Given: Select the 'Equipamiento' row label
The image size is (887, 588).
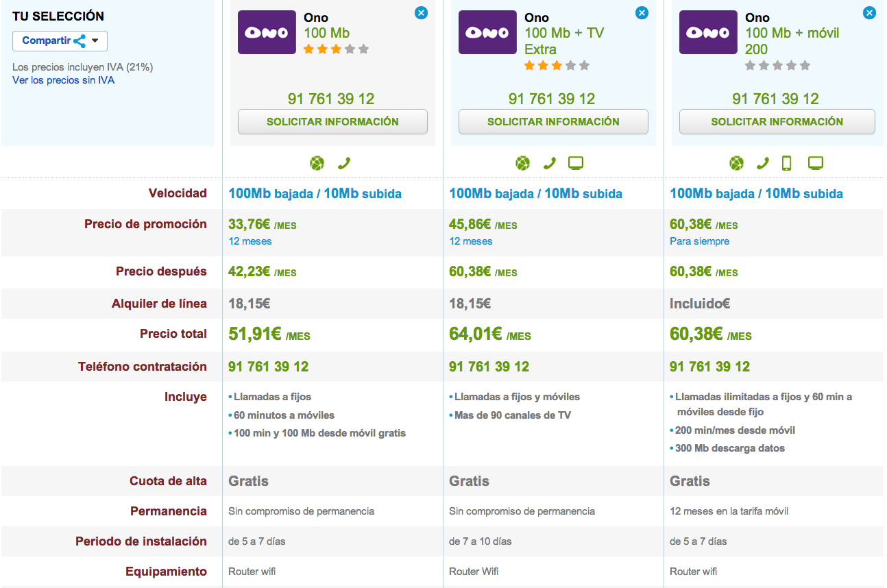Looking at the screenshot, I should pyautogui.click(x=166, y=572).
